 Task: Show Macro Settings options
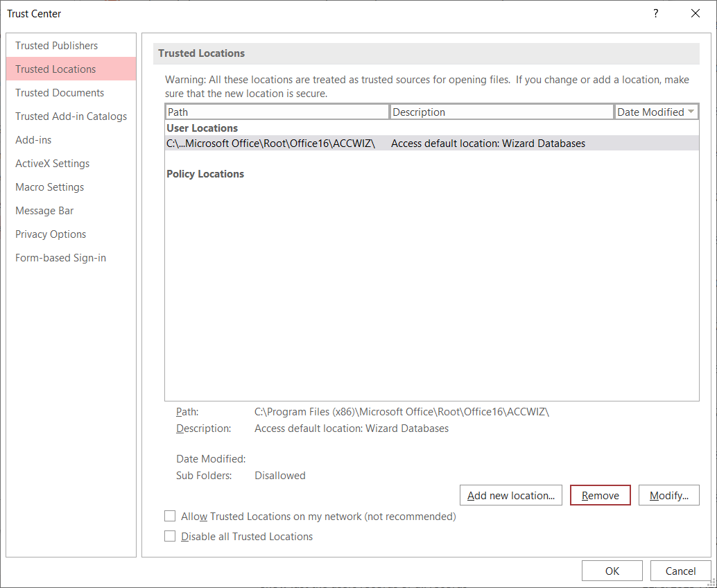coord(49,187)
